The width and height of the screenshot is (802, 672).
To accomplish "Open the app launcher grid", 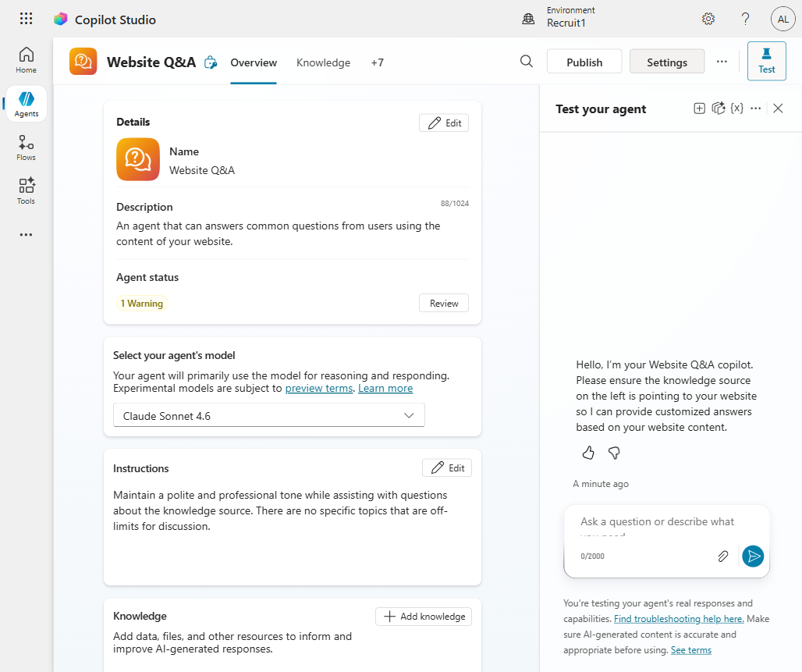I will tap(26, 19).
